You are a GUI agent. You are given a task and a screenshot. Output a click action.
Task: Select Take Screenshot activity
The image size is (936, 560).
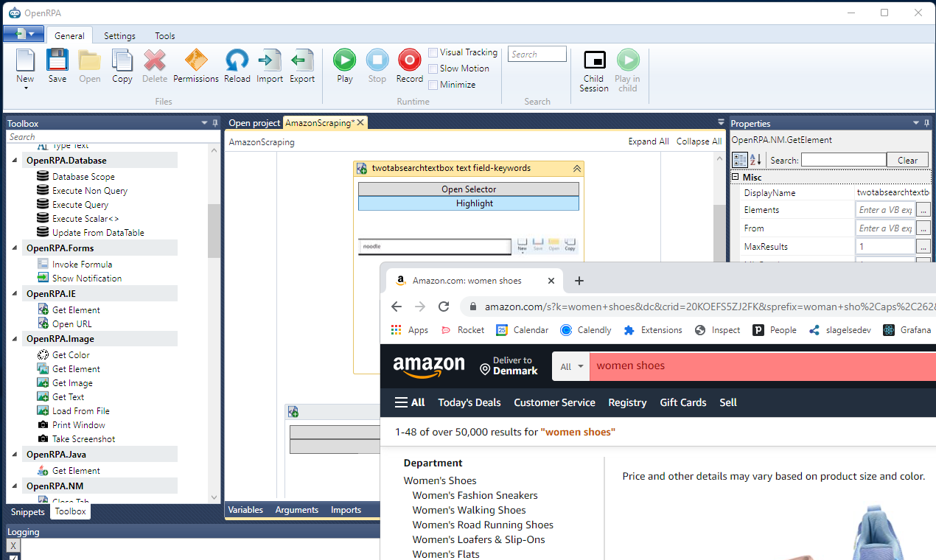[83, 439]
